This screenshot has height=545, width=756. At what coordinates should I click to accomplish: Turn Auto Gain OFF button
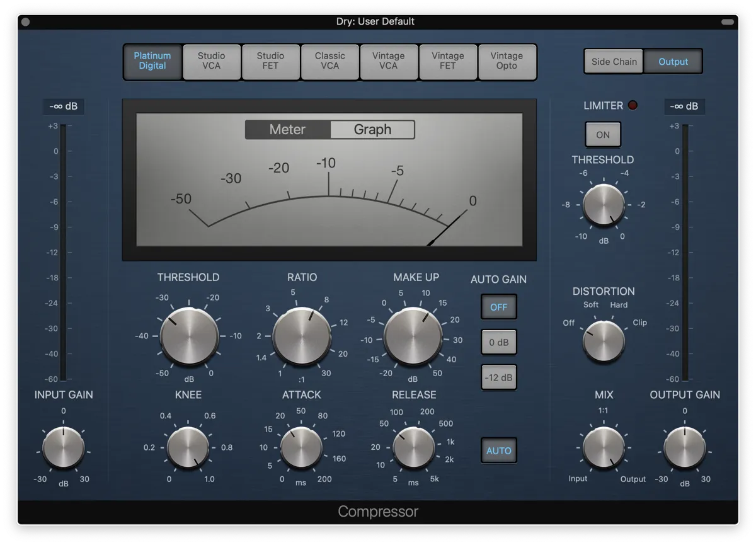pos(498,307)
